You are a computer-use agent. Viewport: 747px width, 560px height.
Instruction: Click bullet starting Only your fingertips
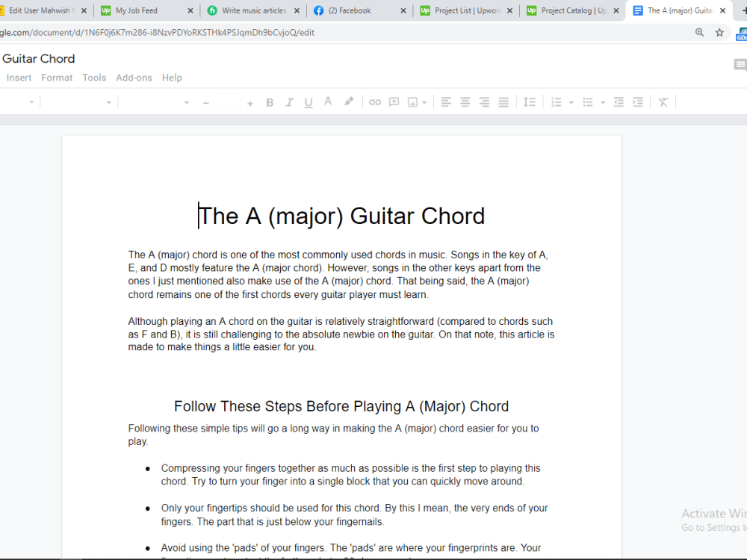pyautogui.click(x=354, y=514)
